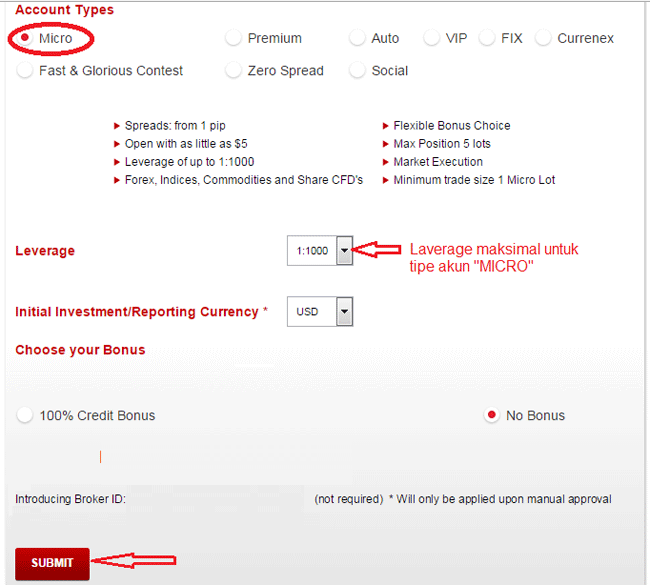Select Fast & Glorious Contest account
Image resolution: width=650 pixels, height=585 pixels.
pos(25,70)
